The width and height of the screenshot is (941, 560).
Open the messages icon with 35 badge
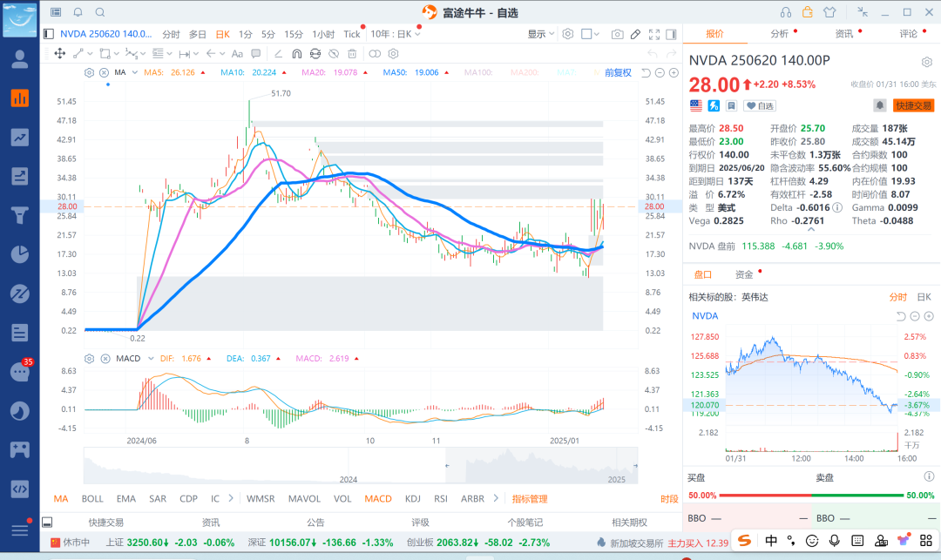(20, 371)
